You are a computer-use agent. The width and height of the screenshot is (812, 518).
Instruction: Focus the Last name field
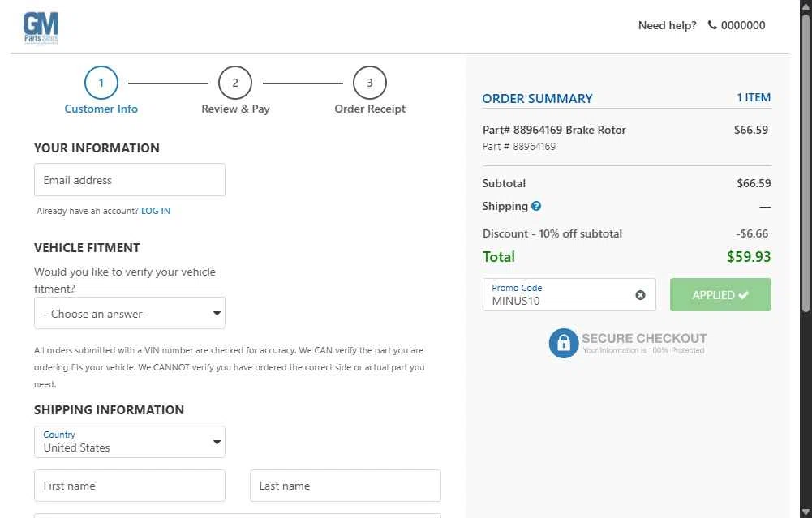pos(346,486)
